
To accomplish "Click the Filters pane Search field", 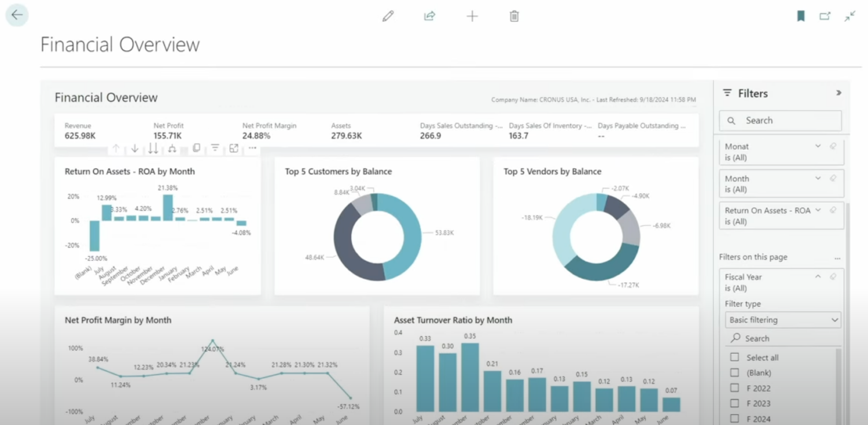I will (x=780, y=120).
